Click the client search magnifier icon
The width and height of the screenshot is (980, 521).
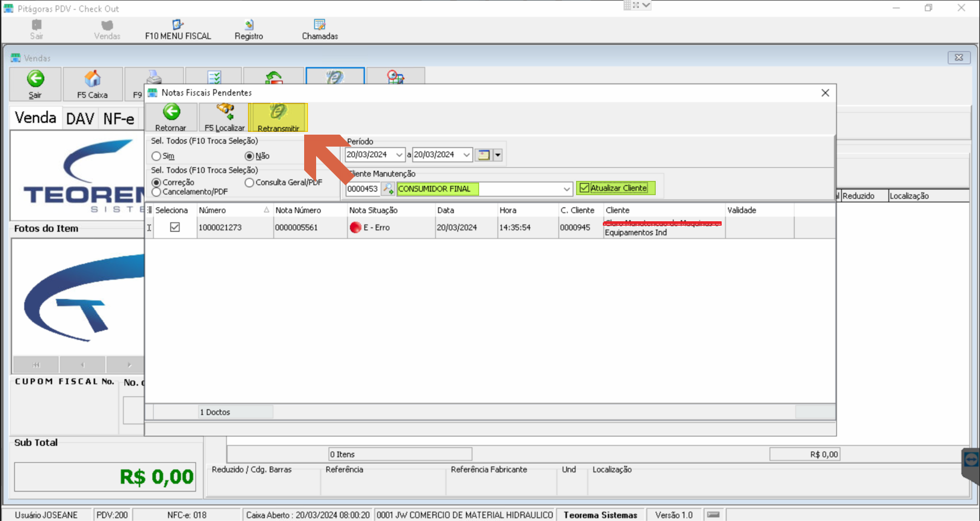388,189
